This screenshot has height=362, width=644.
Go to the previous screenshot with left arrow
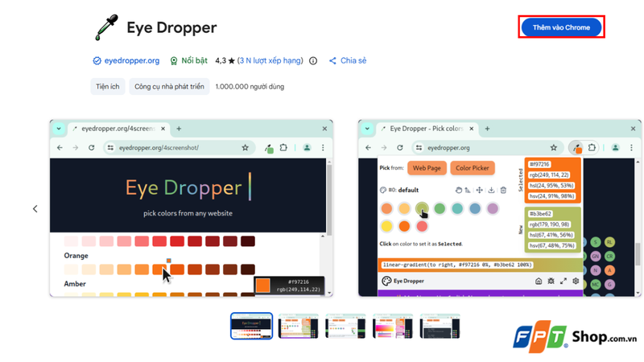pyautogui.click(x=35, y=209)
